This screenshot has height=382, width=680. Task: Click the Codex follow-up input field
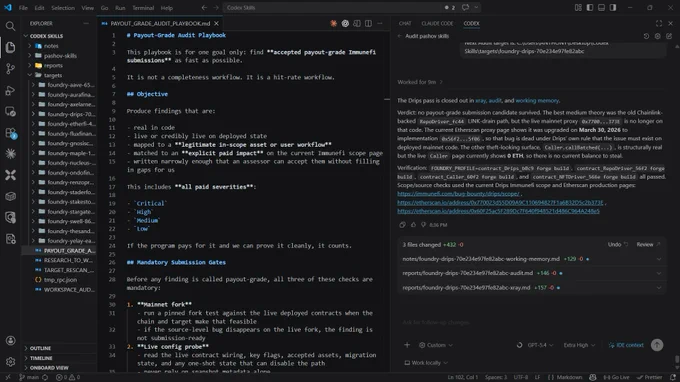point(531,322)
